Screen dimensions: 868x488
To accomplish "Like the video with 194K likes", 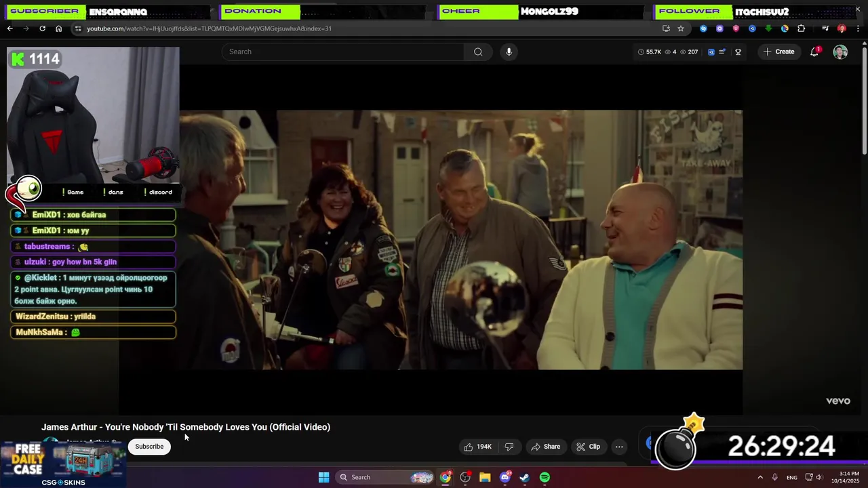I will 477,447.
